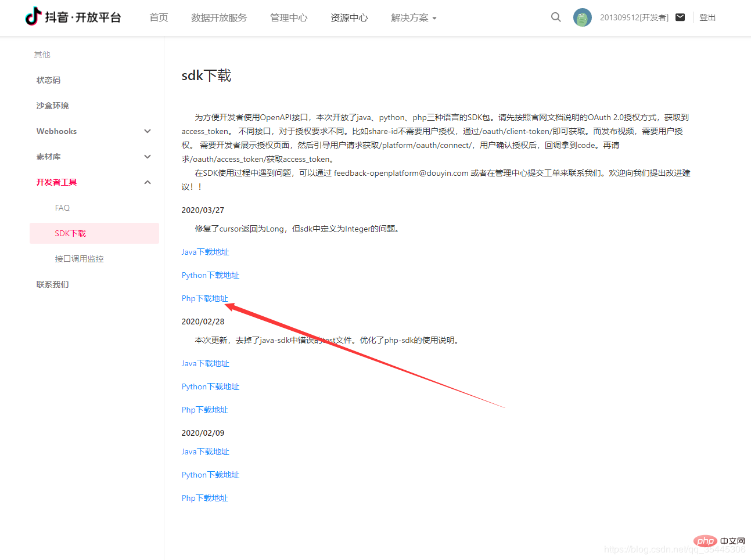Open the 解决方案 dropdown menu
This screenshot has width=751, height=560.
(414, 17)
